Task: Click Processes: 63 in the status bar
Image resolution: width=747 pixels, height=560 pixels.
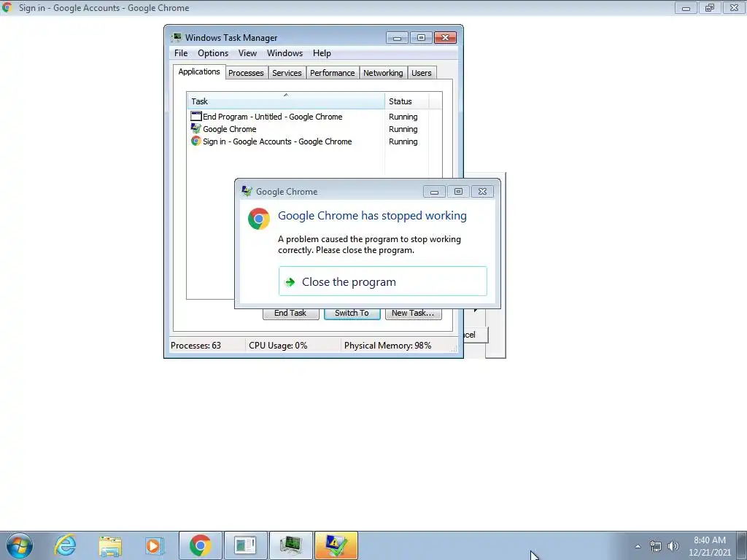Action: (196, 345)
